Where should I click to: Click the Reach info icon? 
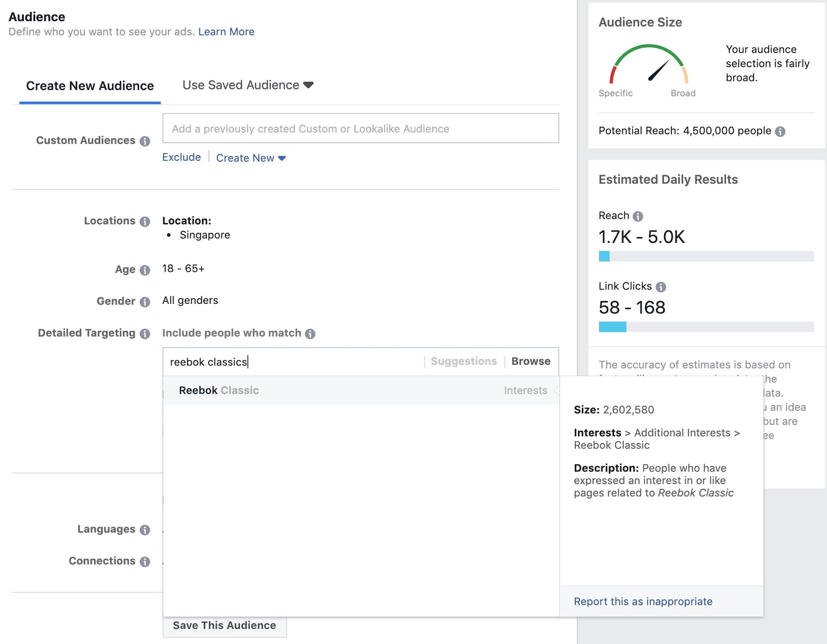(638, 216)
